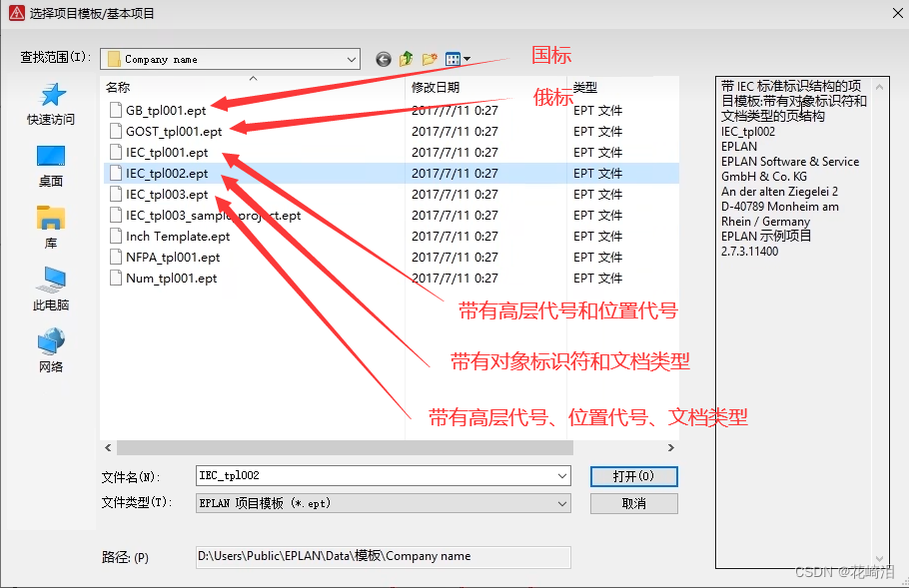Select file IEC_tpl001.ept
The height and width of the screenshot is (588, 909).
[167, 153]
